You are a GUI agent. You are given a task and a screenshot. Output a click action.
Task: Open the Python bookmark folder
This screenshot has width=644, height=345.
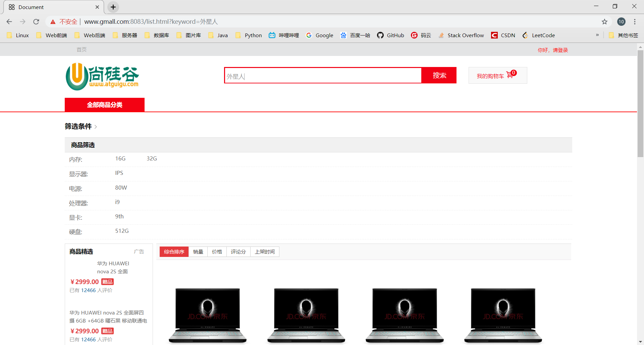point(249,35)
